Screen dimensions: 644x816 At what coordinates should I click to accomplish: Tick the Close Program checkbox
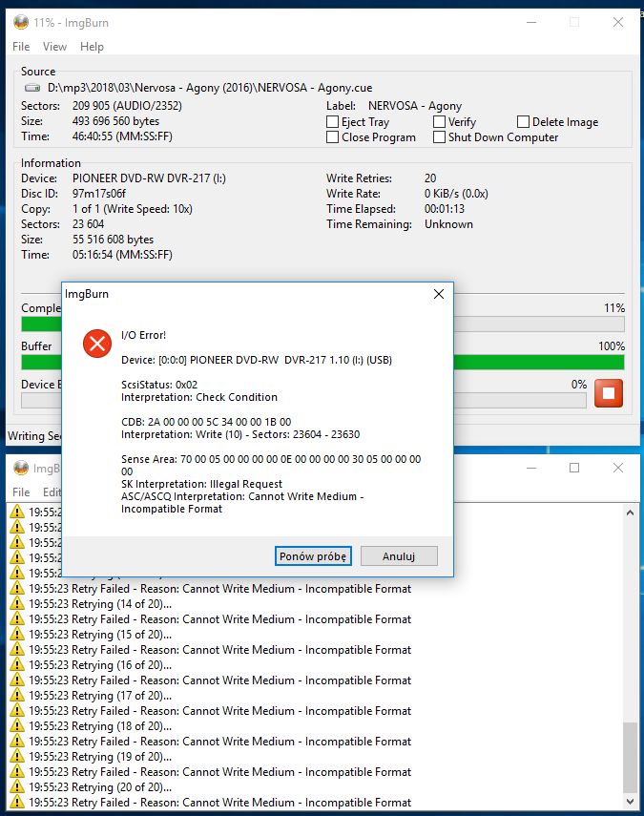click(x=332, y=136)
